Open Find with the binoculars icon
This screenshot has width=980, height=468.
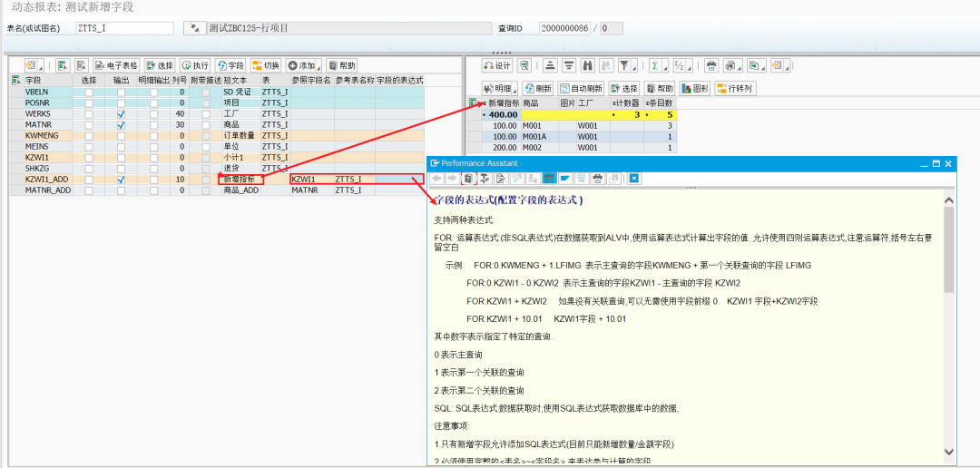587,65
